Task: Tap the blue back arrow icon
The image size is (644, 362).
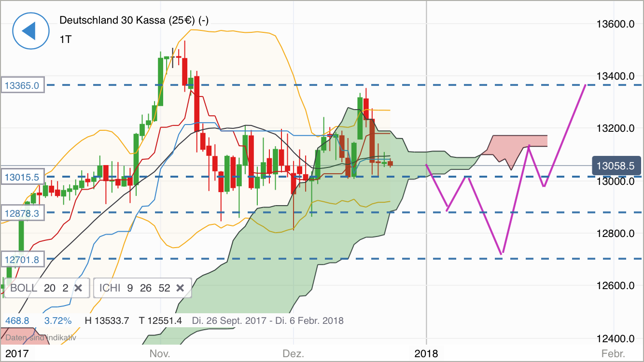Action: 30,30
